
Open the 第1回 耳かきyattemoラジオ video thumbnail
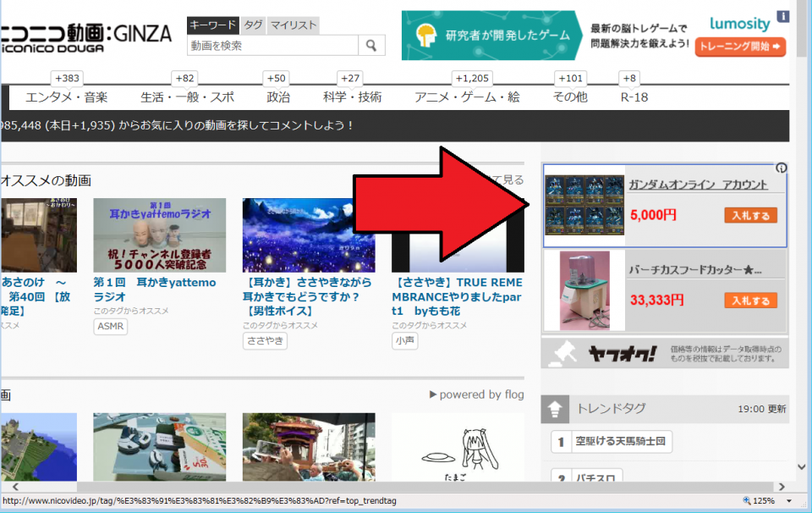160,235
